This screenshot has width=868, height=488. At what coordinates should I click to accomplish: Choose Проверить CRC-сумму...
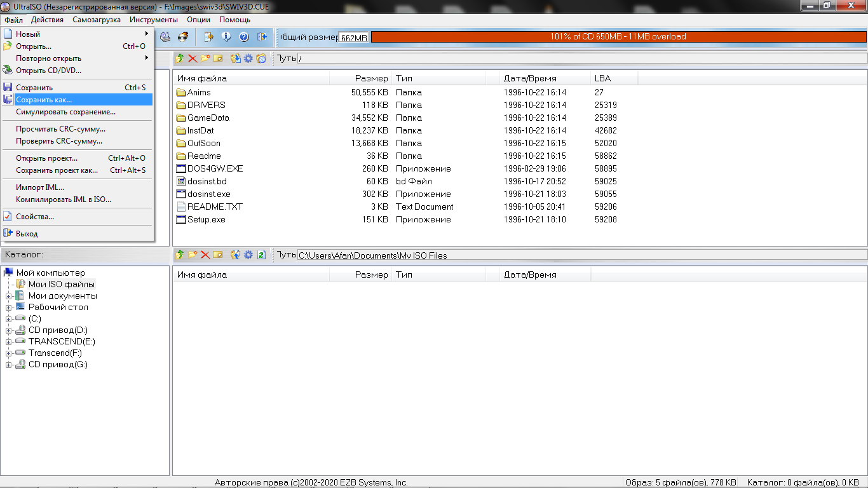click(x=77, y=141)
